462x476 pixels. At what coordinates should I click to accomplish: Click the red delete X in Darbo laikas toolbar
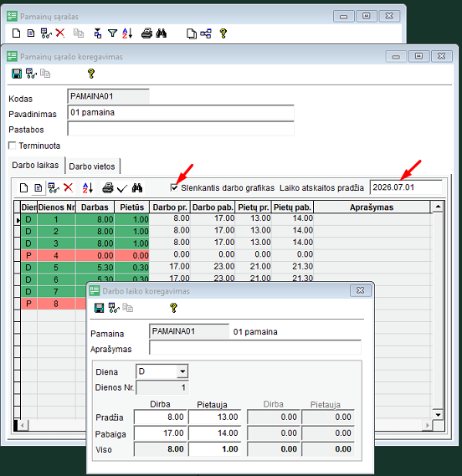coord(69,187)
